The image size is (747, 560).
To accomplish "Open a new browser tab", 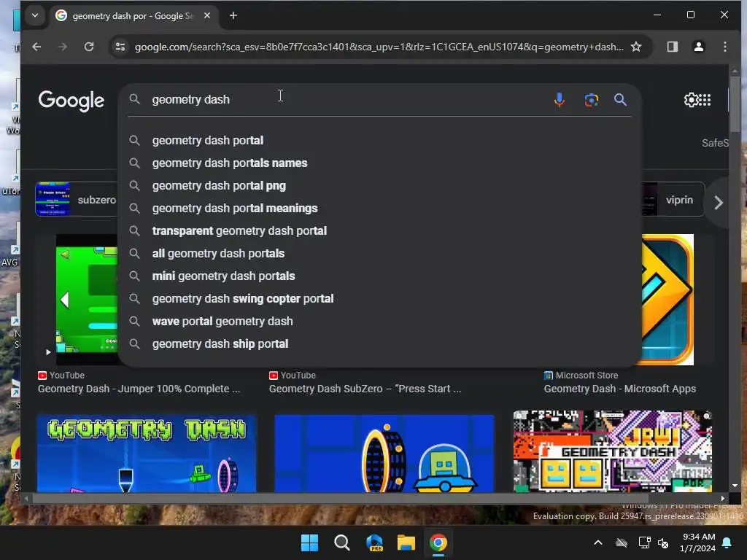I will click(233, 16).
